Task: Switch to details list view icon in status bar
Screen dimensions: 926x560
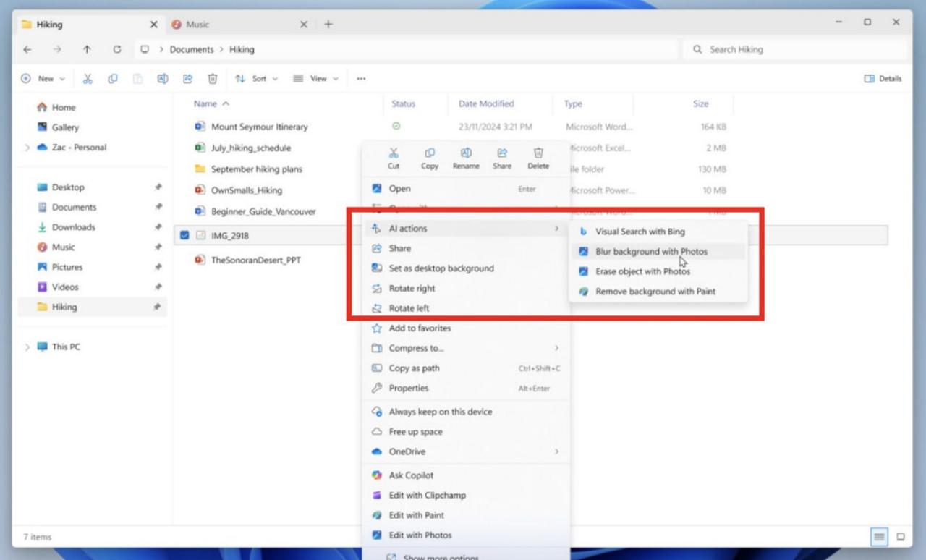Action: [879, 537]
